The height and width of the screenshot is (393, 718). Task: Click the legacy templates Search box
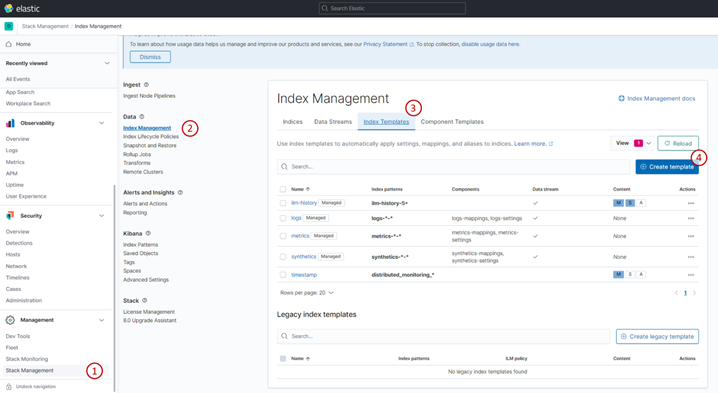[444, 336]
